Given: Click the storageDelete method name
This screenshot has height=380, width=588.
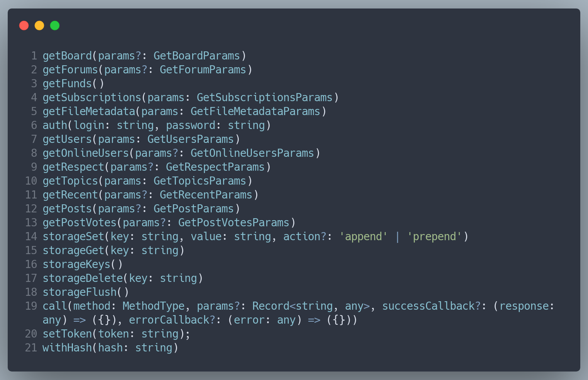Looking at the screenshot, I should pyautogui.click(x=83, y=278).
